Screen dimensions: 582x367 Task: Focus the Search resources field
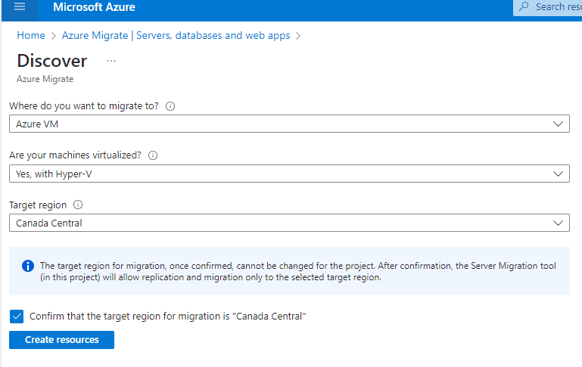pos(547,7)
